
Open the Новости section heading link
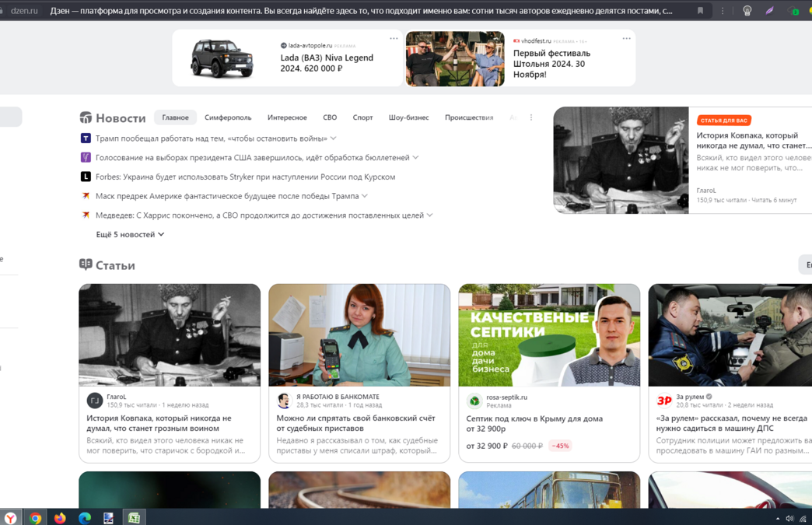pyautogui.click(x=121, y=118)
